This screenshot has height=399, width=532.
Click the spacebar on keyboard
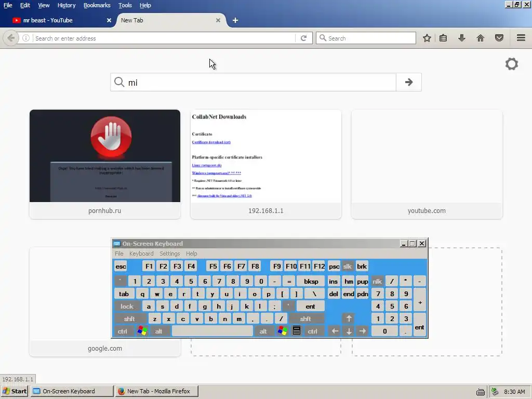pos(212,331)
